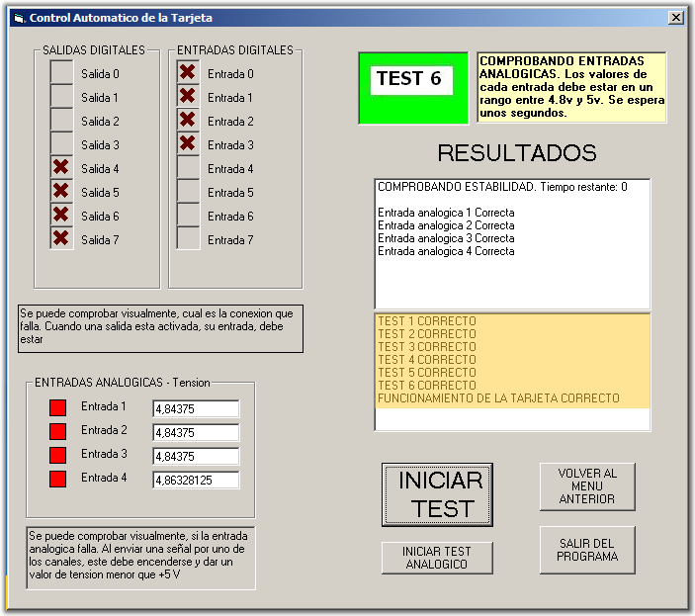Viewport: 695px width, 616px height.
Task: Check the Entrada 4 digital input box
Action: pyautogui.click(x=188, y=168)
